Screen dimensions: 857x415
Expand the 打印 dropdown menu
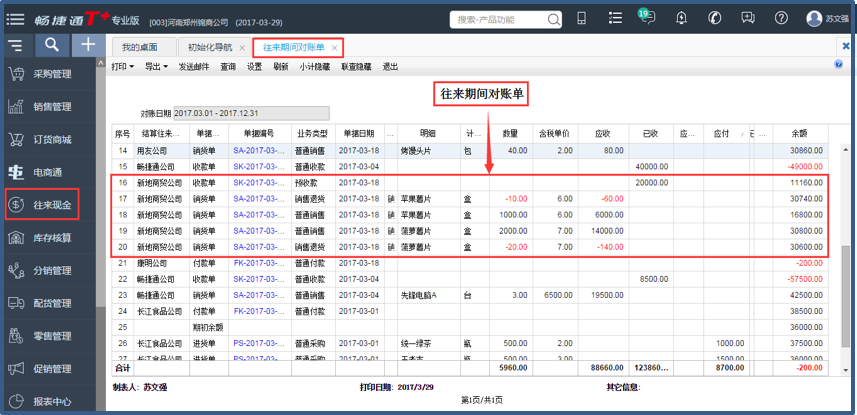click(122, 67)
